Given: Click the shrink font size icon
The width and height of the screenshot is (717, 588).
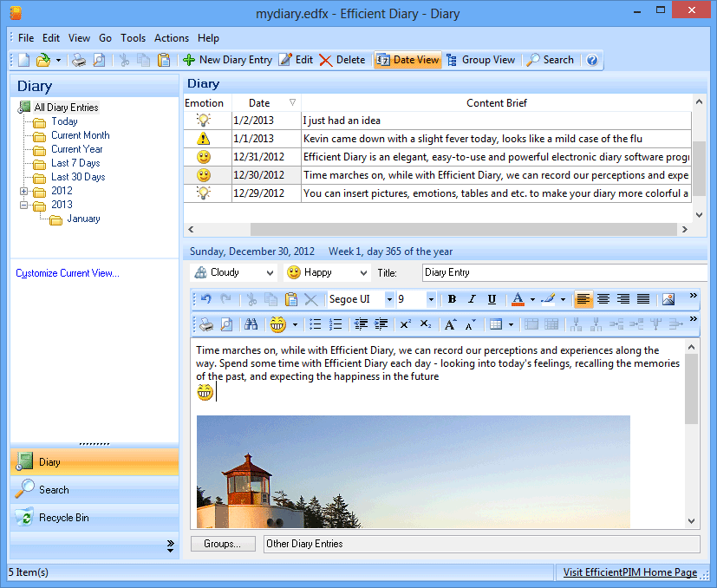Looking at the screenshot, I should (471, 324).
